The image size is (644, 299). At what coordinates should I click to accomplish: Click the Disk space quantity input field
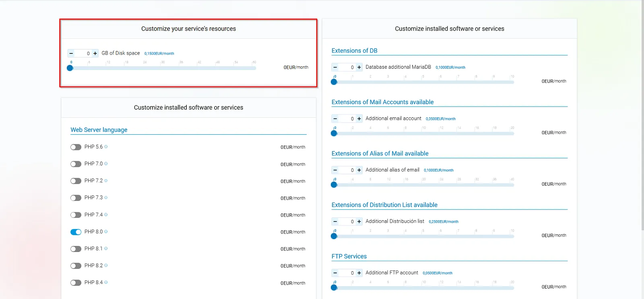(83, 53)
